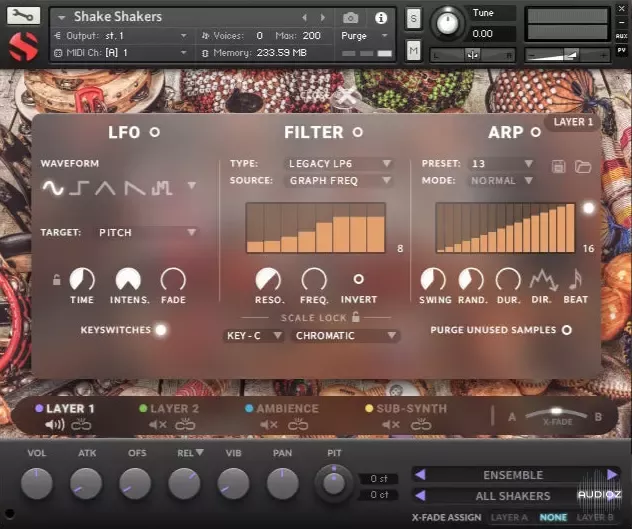
Task: Open the Purge dropdown menu
Action: (x=364, y=36)
